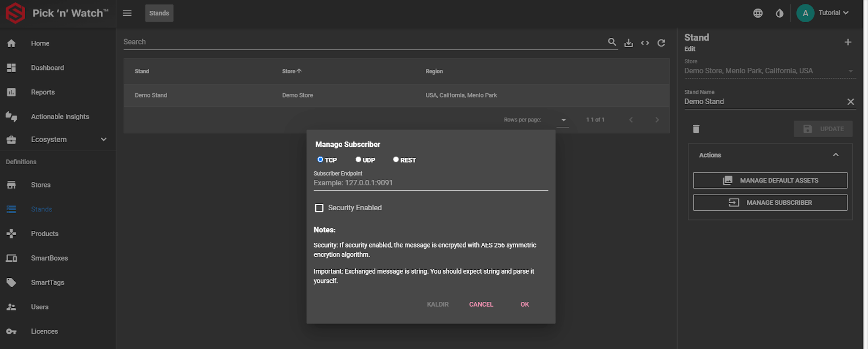Refresh the stands table

tap(661, 43)
